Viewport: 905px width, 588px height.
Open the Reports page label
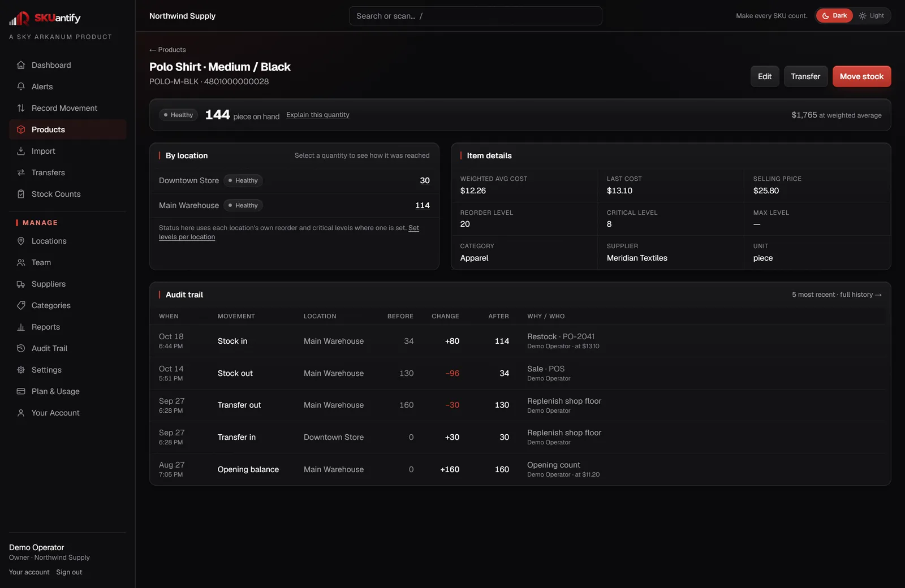(x=46, y=327)
